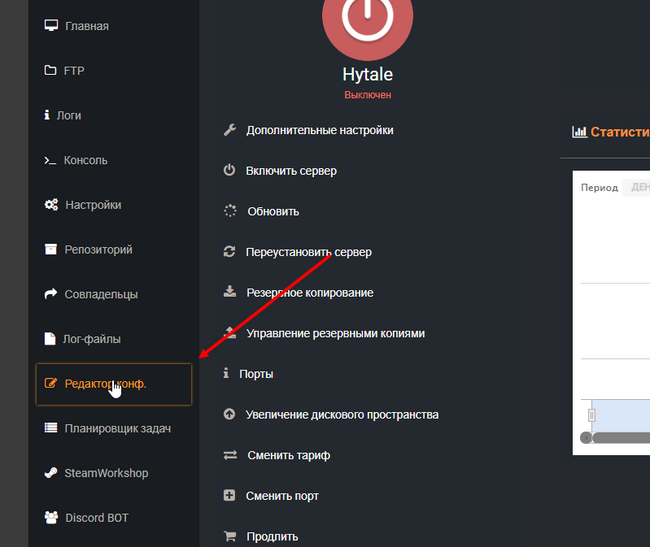Click the Планировщик задач list icon

[51, 428]
